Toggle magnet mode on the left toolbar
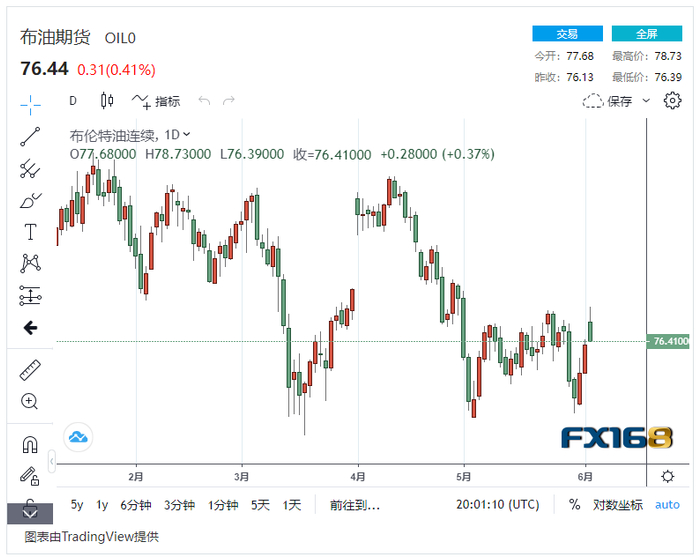Screen dimensions: 700x557 tap(30, 444)
